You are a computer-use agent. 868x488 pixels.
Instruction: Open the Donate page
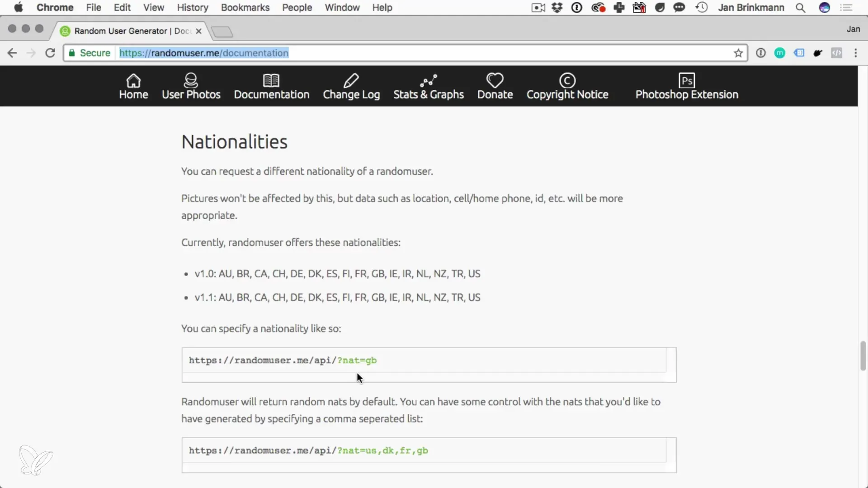click(x=495, y=86)
